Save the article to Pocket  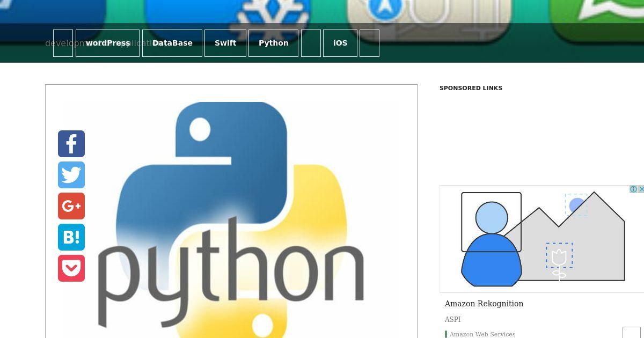(x=71, y=268)
